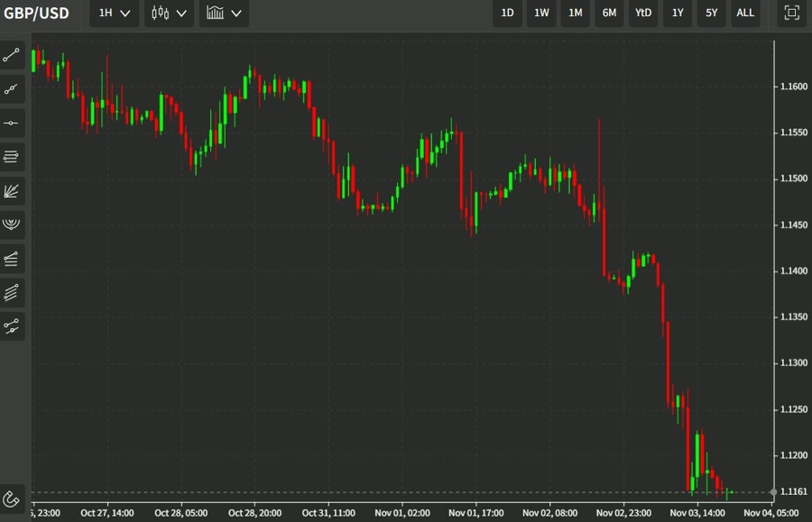Screen dimensions: 812x522
Task: Click the Nov 01, 02:00 time label
Action: (402, 513)
